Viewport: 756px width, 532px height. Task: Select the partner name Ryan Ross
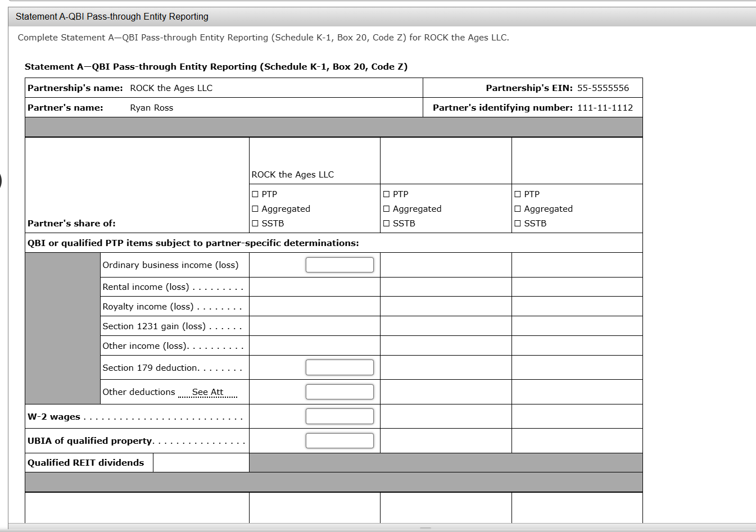pos(152,108)
